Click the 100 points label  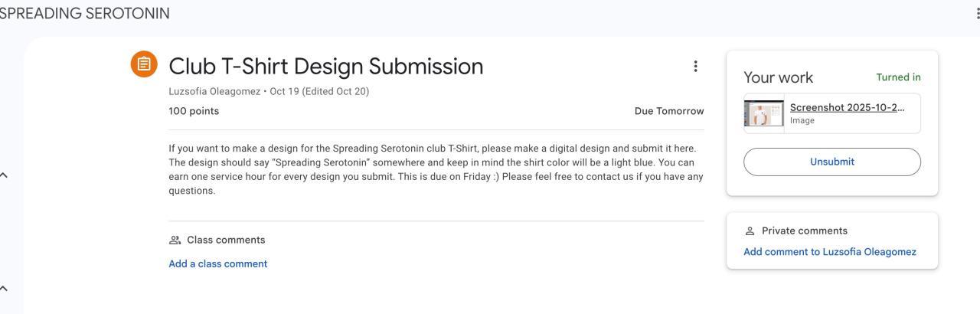click(194, 111)
